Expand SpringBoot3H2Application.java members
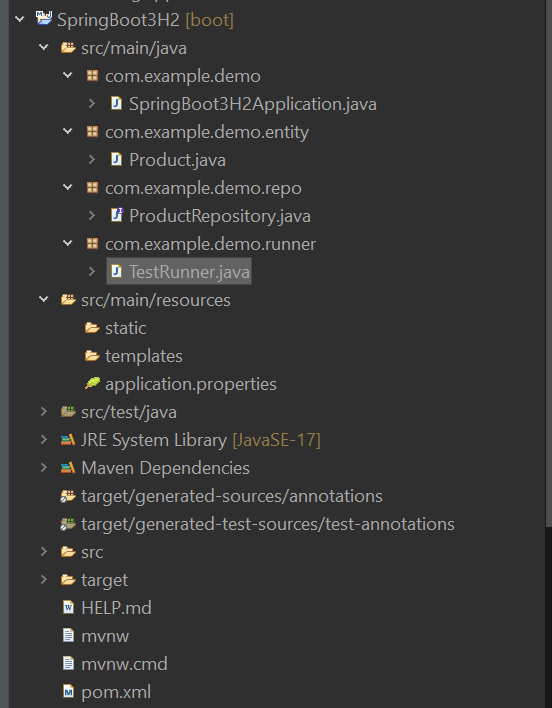The width and height of the screenshot is (552, 708). (92, 103)
